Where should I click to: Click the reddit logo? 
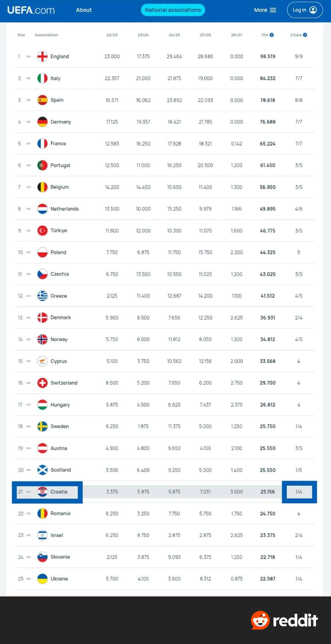(284, 620)
